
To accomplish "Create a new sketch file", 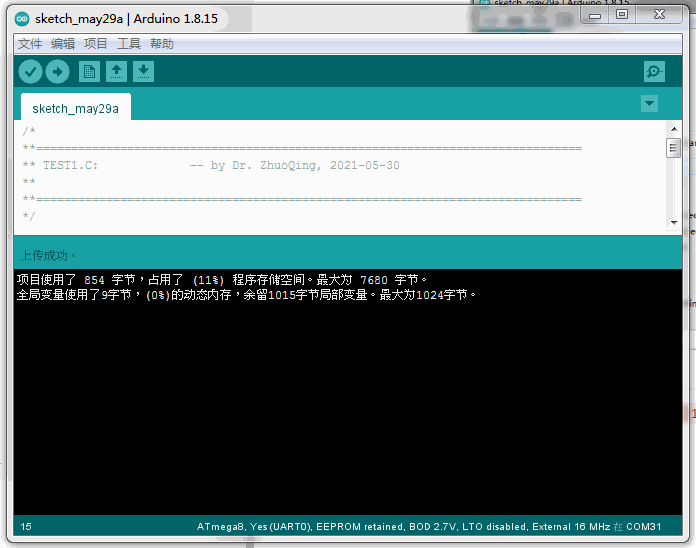I will tap(89, 71).
